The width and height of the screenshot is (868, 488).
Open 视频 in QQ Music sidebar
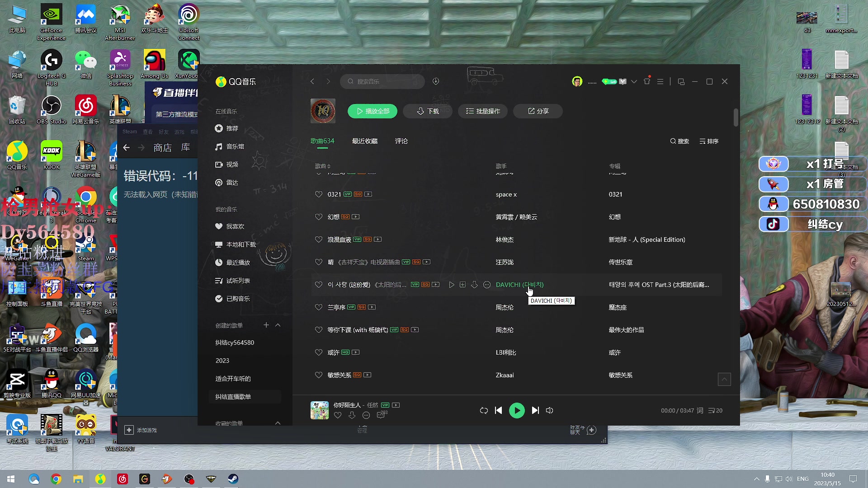point(232,164)
